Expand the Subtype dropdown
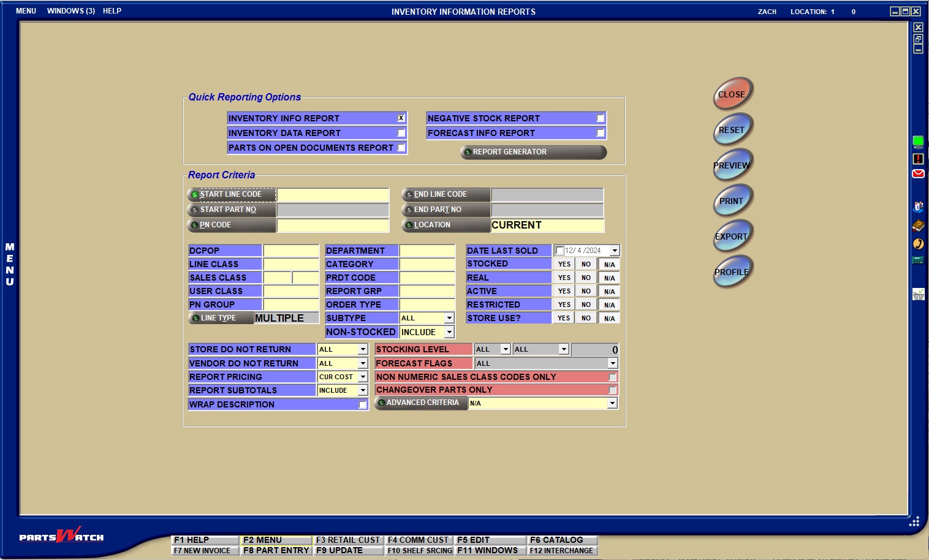Viewport: 929px width, 560px height. (449, 318)
